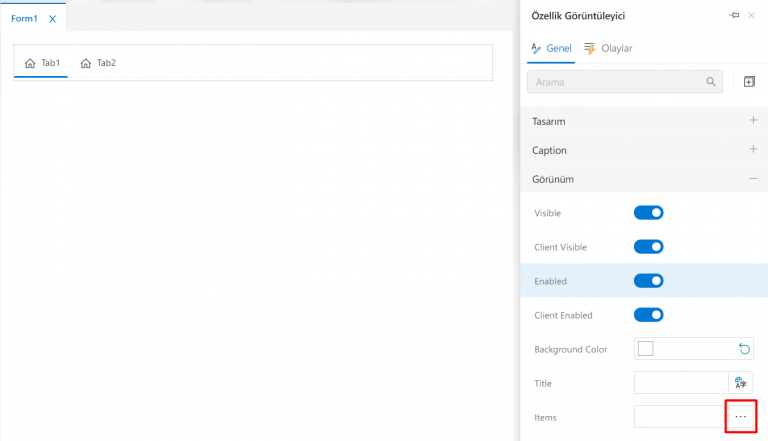
Task: Turn off the Client Enabled switch
Action: [x=648, y=314]
